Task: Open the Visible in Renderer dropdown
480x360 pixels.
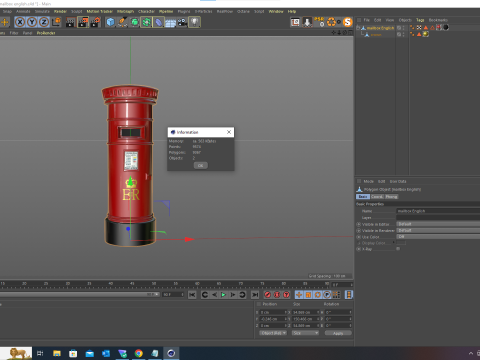Action: (x=438, y=230)
